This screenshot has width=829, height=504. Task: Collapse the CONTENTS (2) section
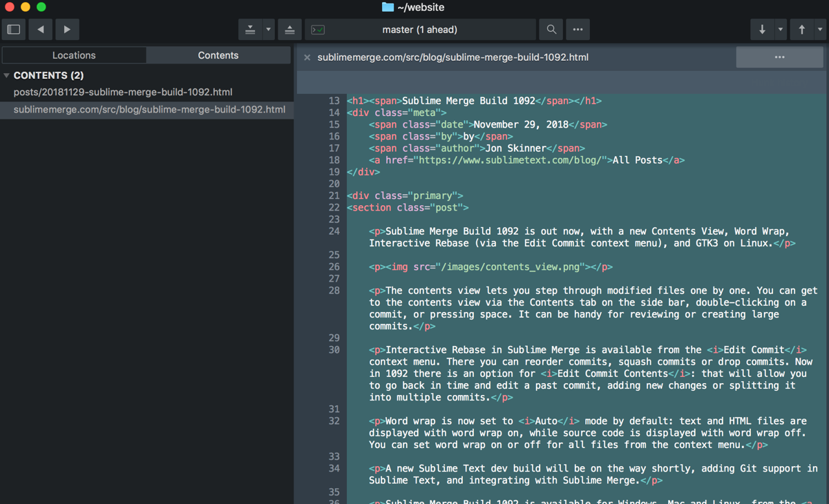7,75
